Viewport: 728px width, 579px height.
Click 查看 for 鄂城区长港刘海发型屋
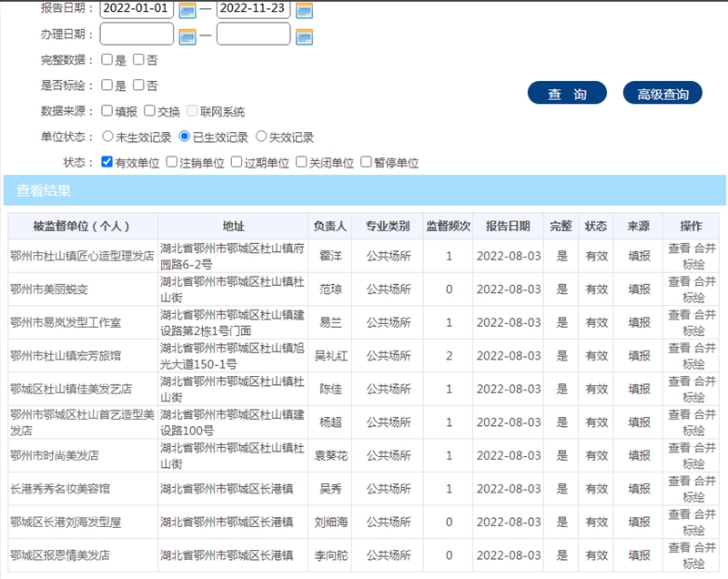click(x=679, y=514)
